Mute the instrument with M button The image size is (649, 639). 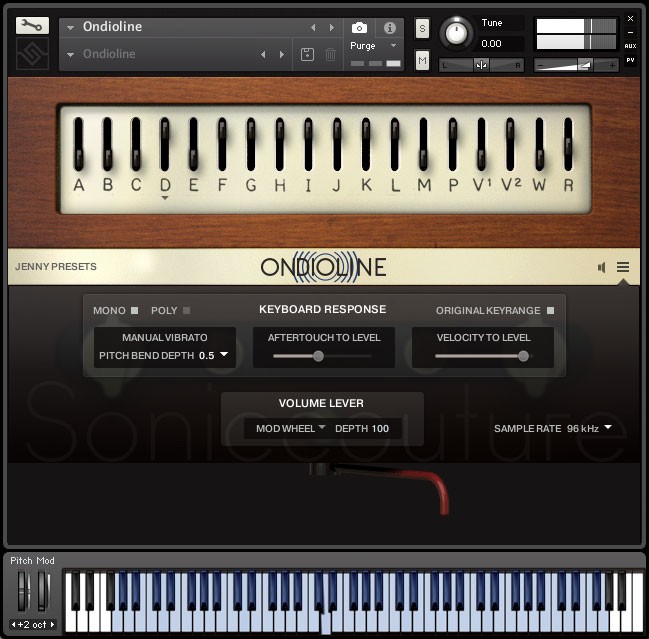422,60
